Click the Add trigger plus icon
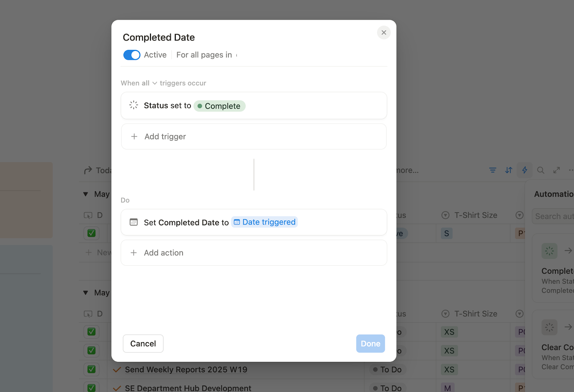 click(x=134, y=137)
